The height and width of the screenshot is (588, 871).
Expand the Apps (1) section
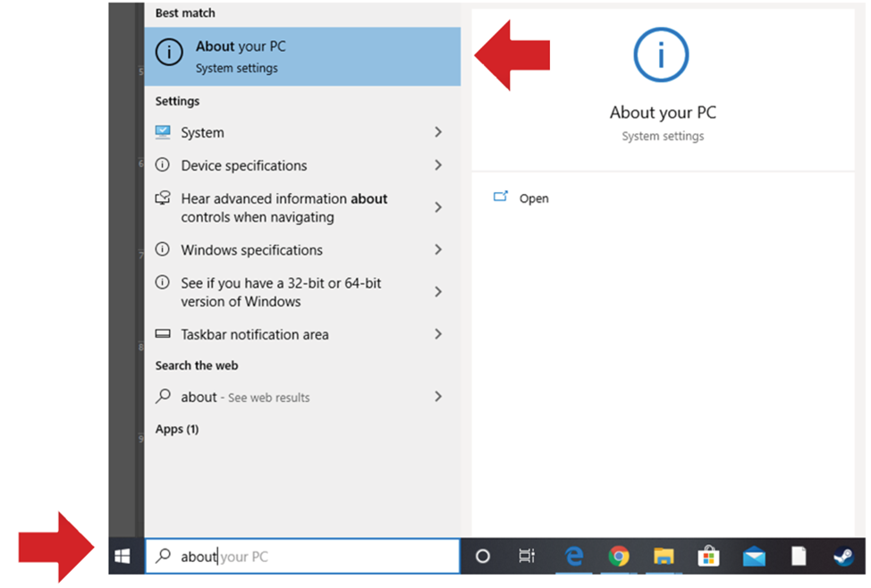[x=177, y=429]
